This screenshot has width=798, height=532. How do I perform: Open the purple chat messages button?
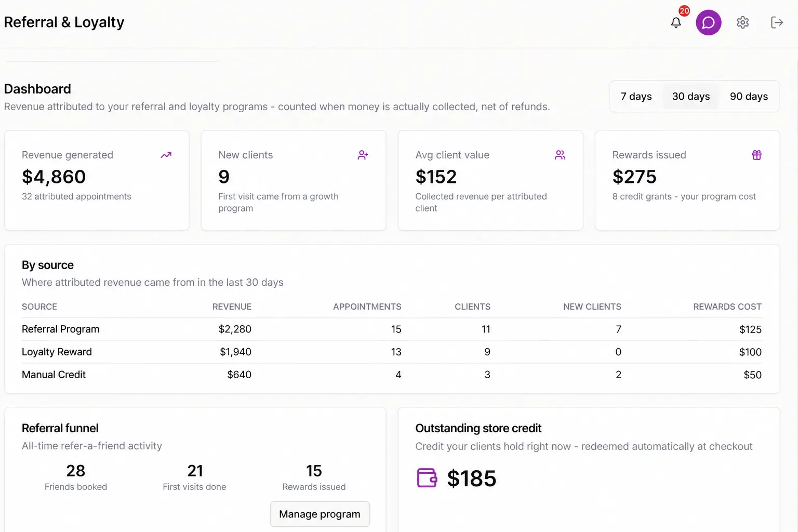[709, 22]
